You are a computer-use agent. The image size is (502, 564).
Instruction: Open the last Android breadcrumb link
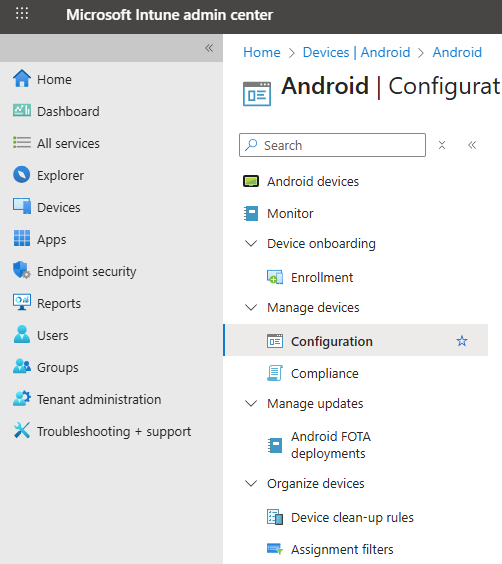(457, 53)
